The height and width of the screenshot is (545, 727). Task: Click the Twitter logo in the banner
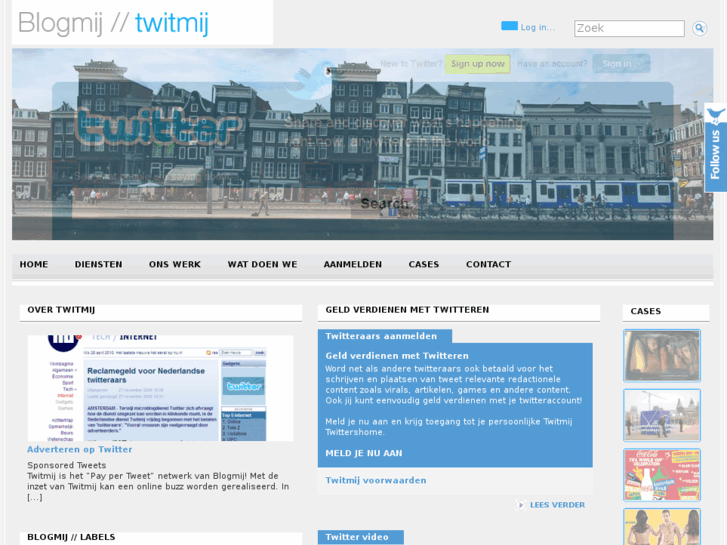(158, 127)
